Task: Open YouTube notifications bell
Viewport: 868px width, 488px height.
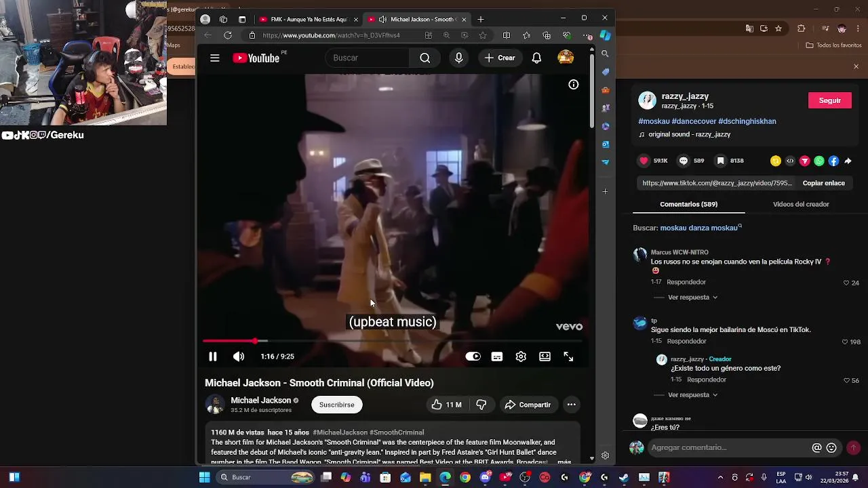Action: point(536,58)
